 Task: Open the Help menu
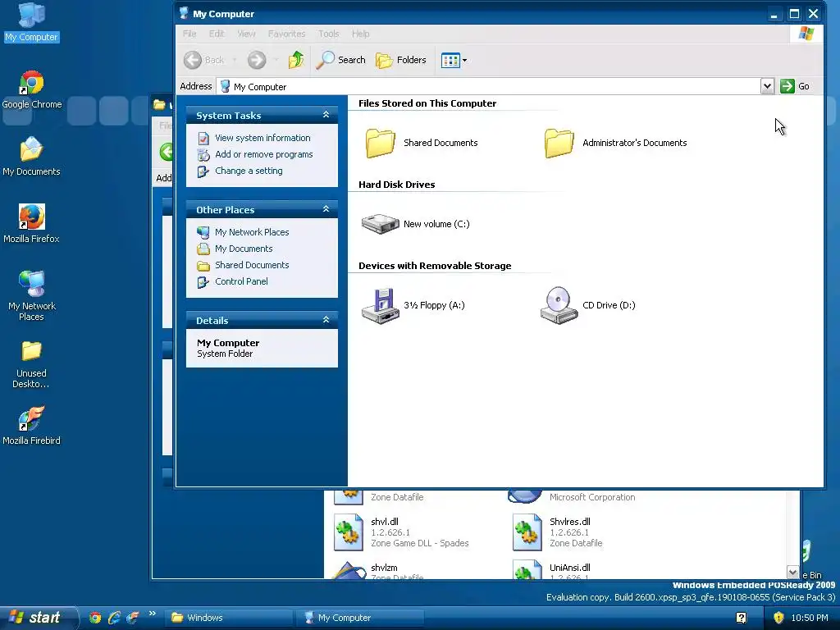pos(361,34)
